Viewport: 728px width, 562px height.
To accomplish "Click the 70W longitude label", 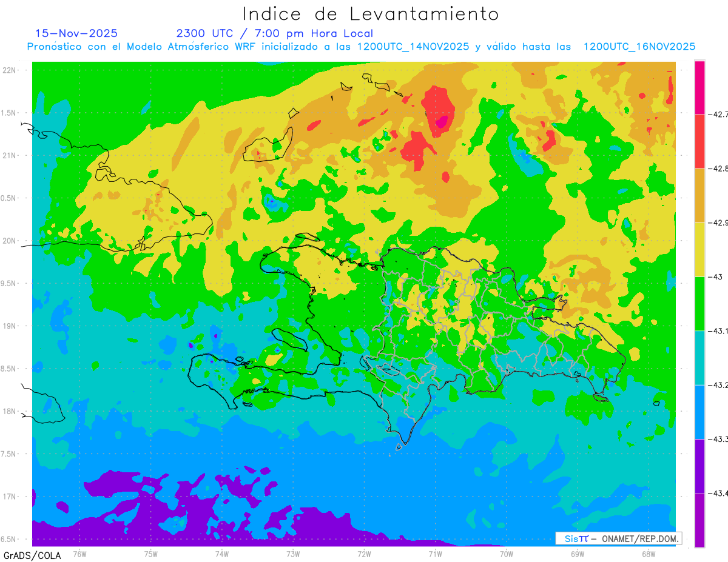I will click(x=506, y=554).
